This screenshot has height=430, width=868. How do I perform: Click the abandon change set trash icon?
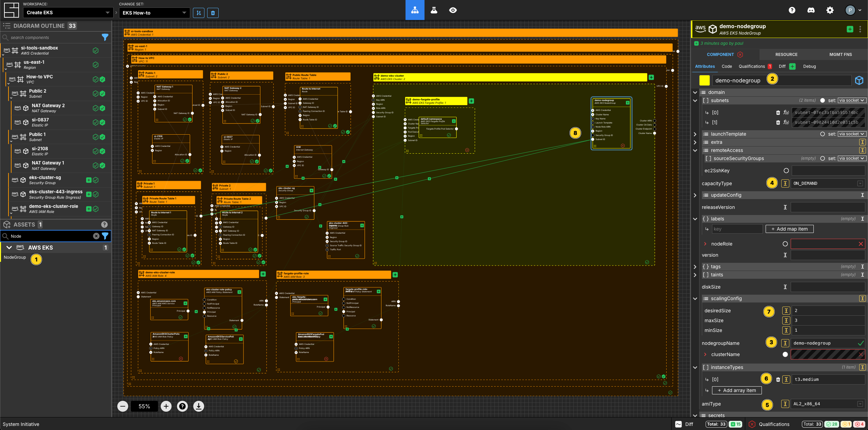pos(213,13)
